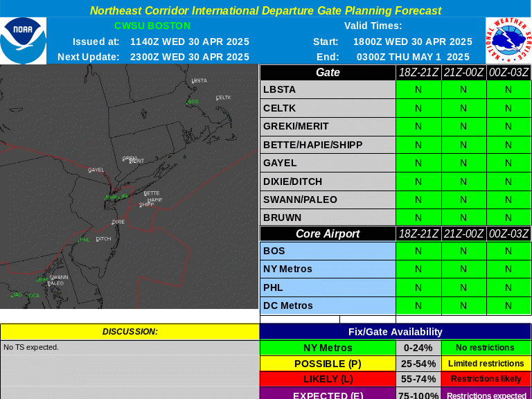Click the Limited restrictions legend cell
Image resolution: width=532 pixels, height=399 pixels.
(486, 364)
